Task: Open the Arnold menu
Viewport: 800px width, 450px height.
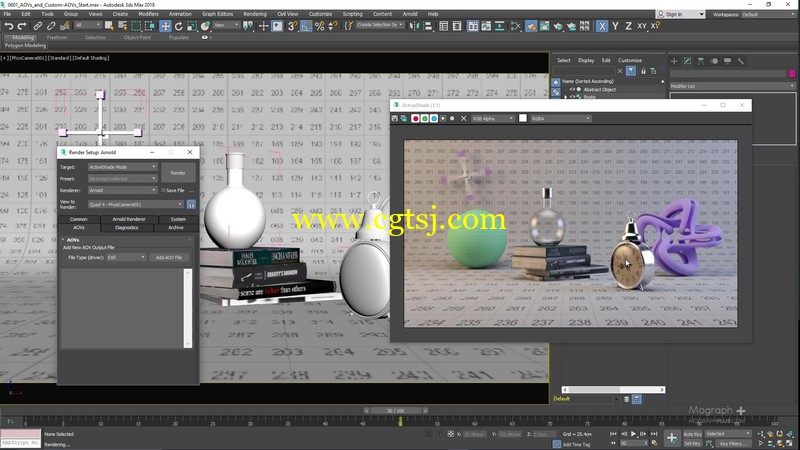Action: click(410, 14)
